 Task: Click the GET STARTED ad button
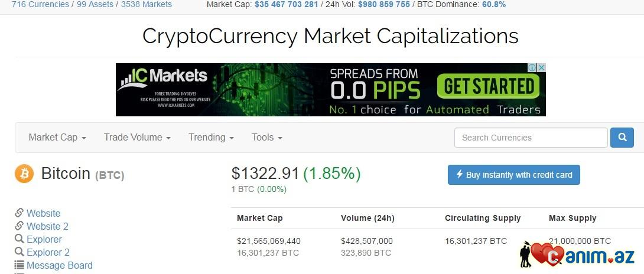(489, 87)
